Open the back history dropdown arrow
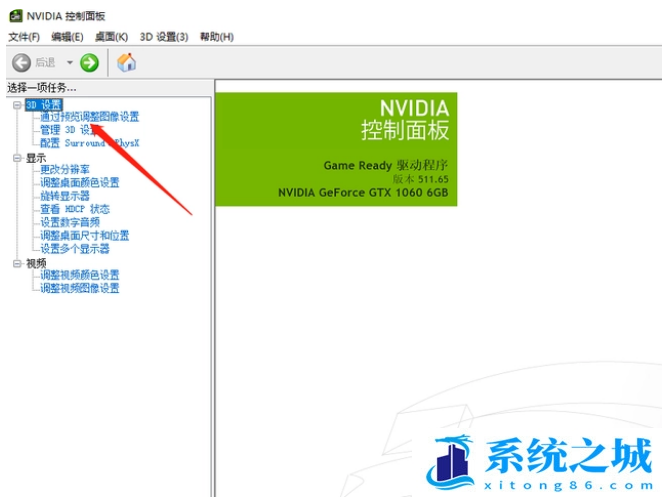This screenshot has height=498, width=672. 70,62
